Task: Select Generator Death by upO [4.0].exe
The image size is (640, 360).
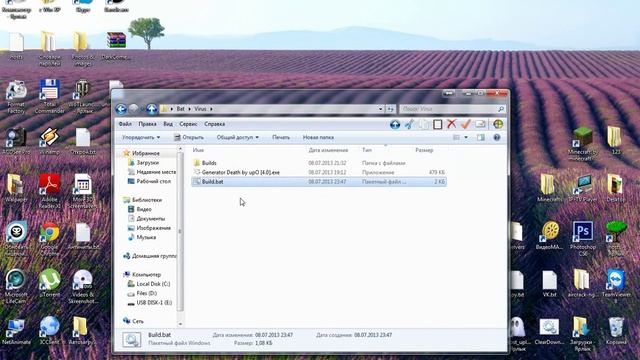Action: click(240, 172)
